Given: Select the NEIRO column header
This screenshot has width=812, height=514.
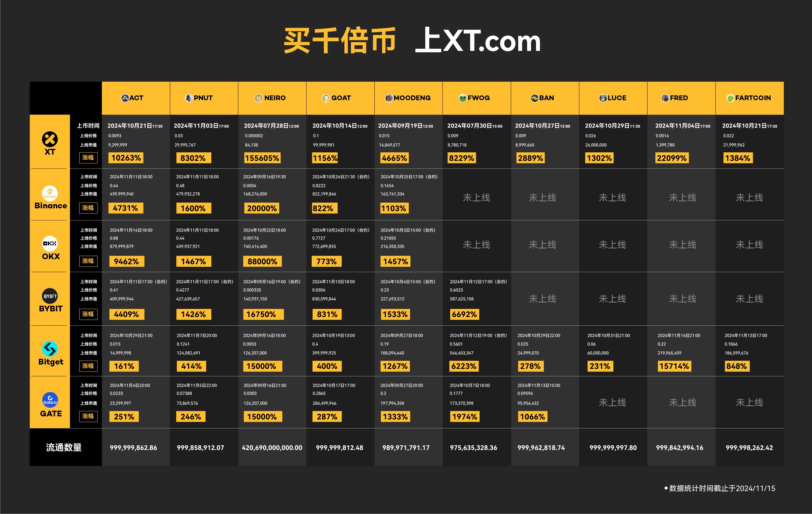Looking at the screenshot, I should [272, 98].
